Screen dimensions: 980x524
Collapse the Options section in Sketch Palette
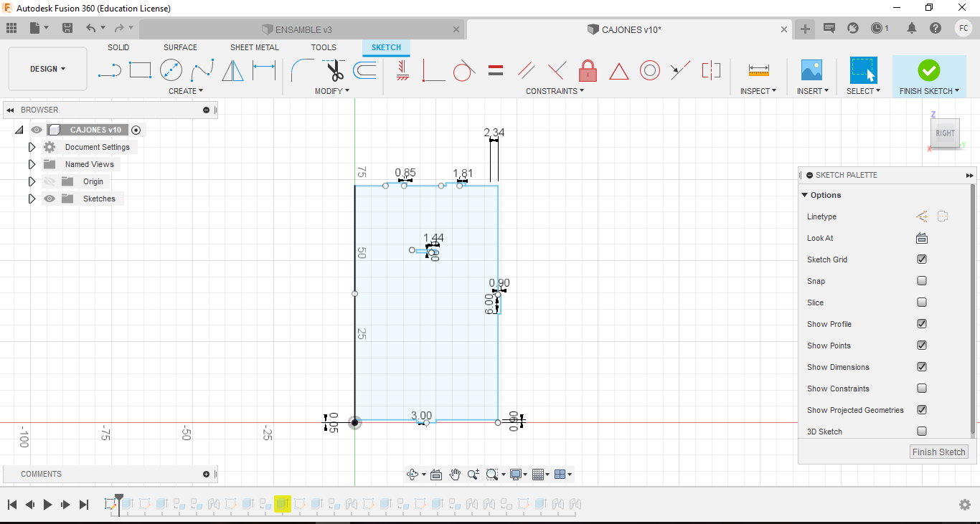coord(805,195)
